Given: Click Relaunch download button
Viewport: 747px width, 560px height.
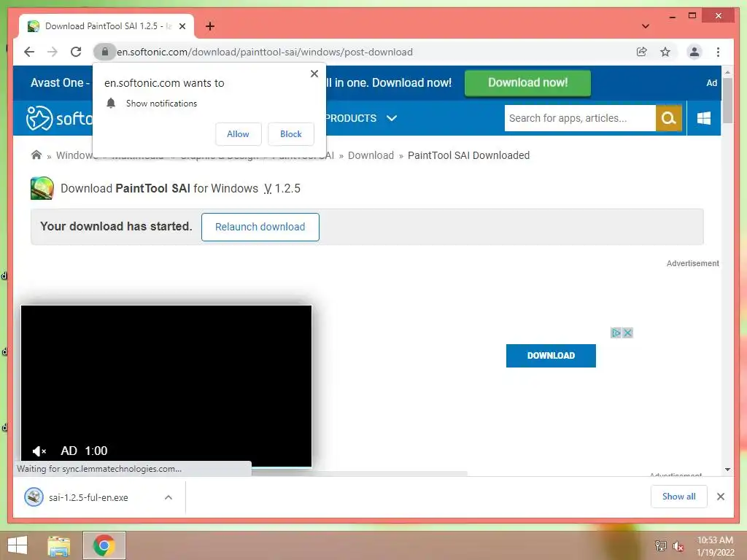Looking at the screenshot, I should tap(260, 227).
